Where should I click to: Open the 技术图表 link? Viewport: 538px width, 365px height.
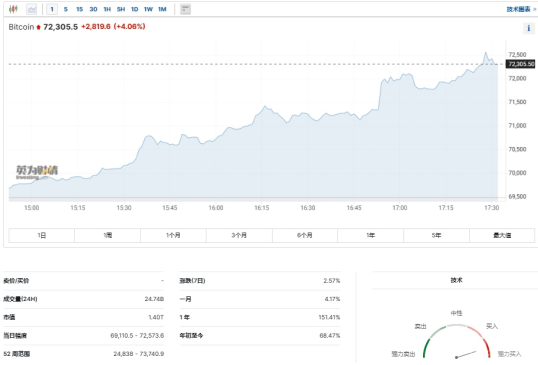coord(521,9)
